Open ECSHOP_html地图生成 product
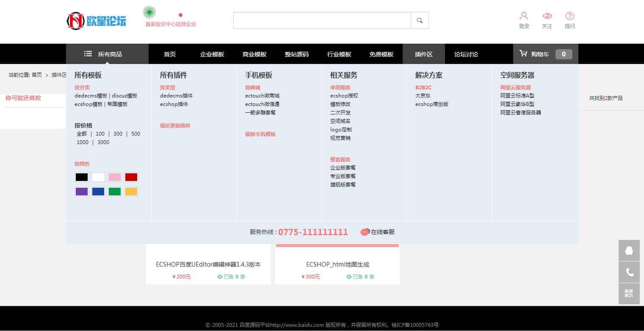The height and width of the screenshot is (331, 644). (337, 264)
